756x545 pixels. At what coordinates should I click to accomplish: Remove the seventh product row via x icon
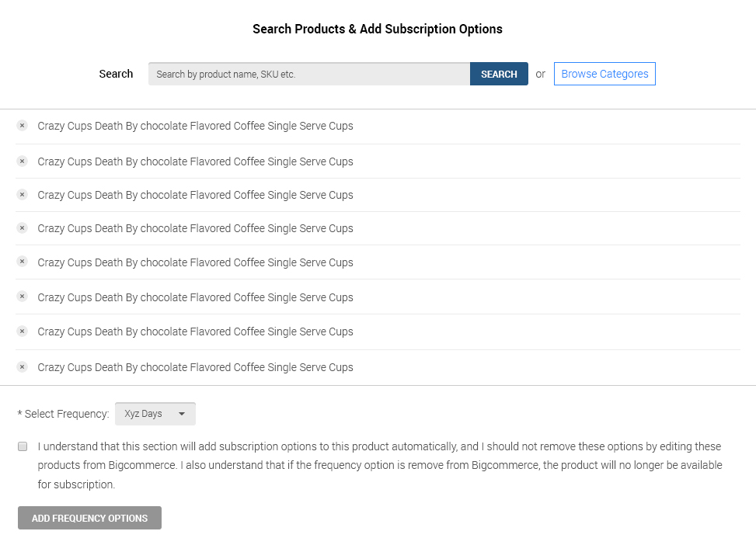[x=23, y=332]
